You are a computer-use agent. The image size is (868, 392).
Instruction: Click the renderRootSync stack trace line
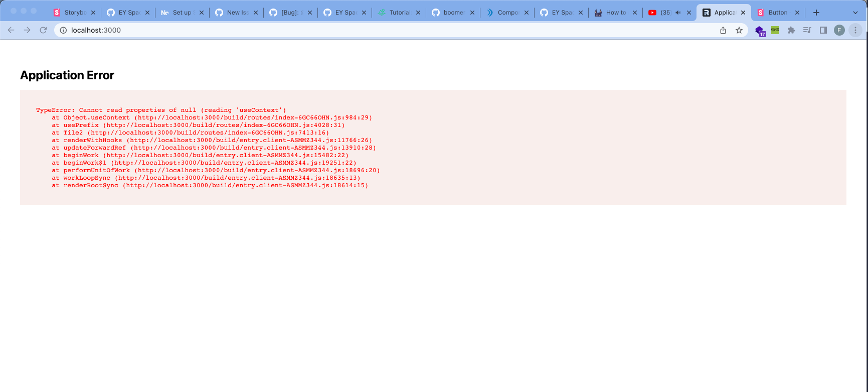(210, 185)
